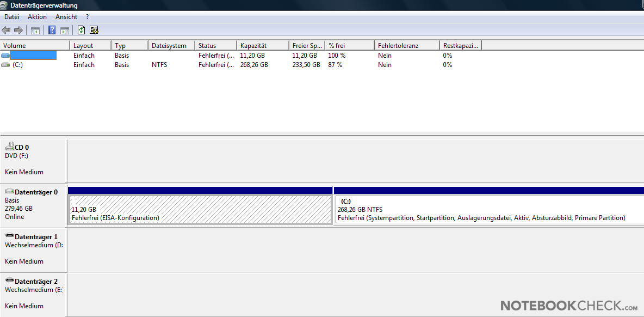644x317 pixels.
Task: Click the drive icon of the unnamed 11,20 GB volume
Action: (5, 56)
